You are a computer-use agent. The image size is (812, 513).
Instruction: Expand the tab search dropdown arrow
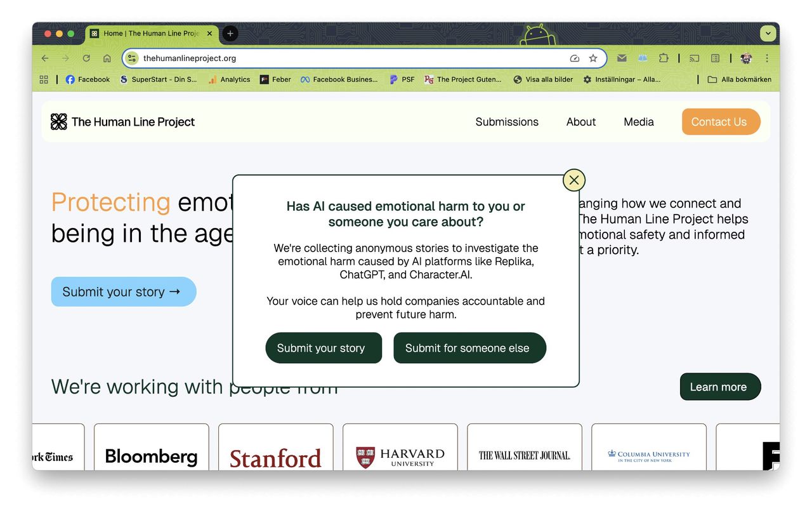pos(768,34)
